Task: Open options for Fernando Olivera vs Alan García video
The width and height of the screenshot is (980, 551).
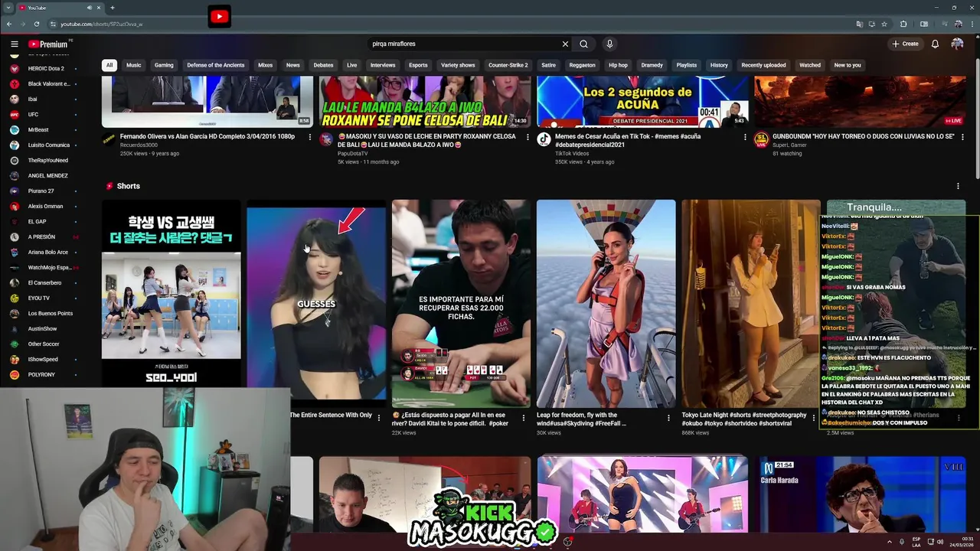Action: tap(310, 137)
